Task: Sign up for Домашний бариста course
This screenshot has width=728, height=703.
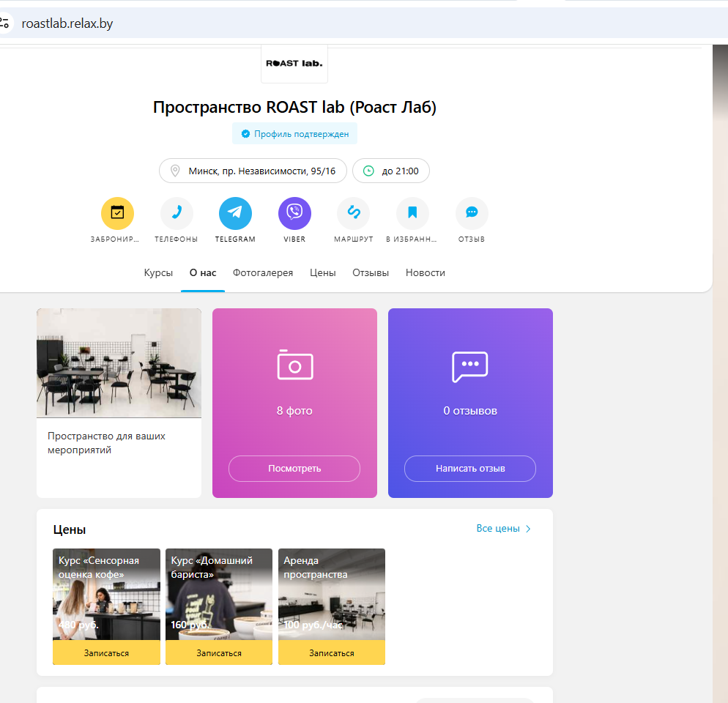Action: (x=219, y=653)
